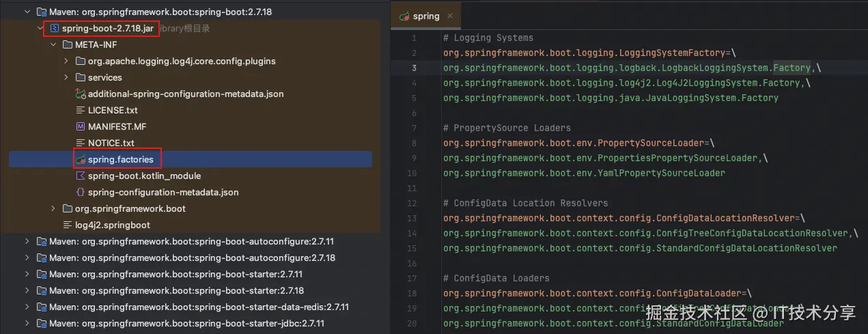Expand the org.apache.logging.log4j.core.config.plugins folder
This screenshot has height=334, width=868.
[x=66, y=61]
